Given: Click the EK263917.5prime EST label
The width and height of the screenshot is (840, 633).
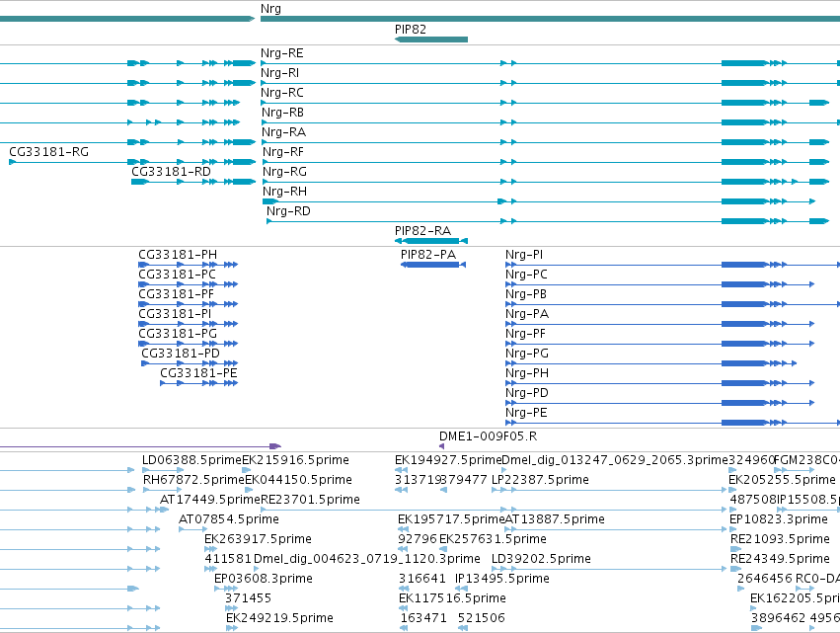Looking at the screenshot, I should pyautogui.click(x=258, y=539).
